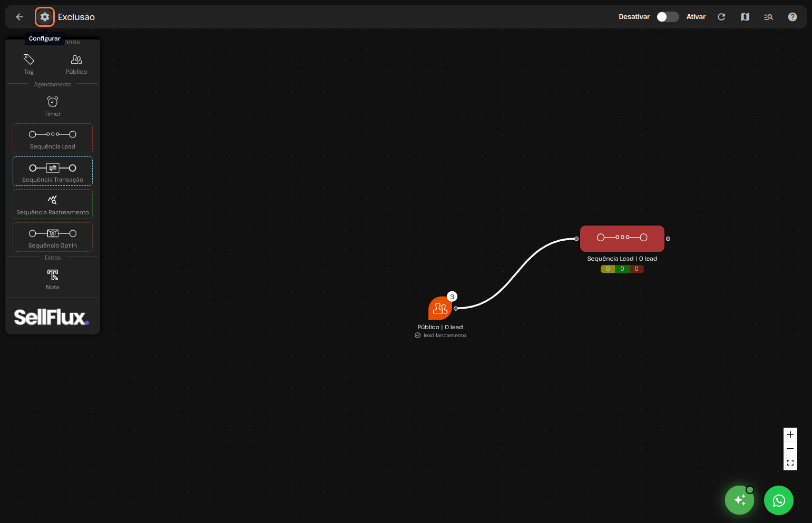Zoom out with the minus button
The width and height of the screenshot is (812, 523).
(790, 449)
